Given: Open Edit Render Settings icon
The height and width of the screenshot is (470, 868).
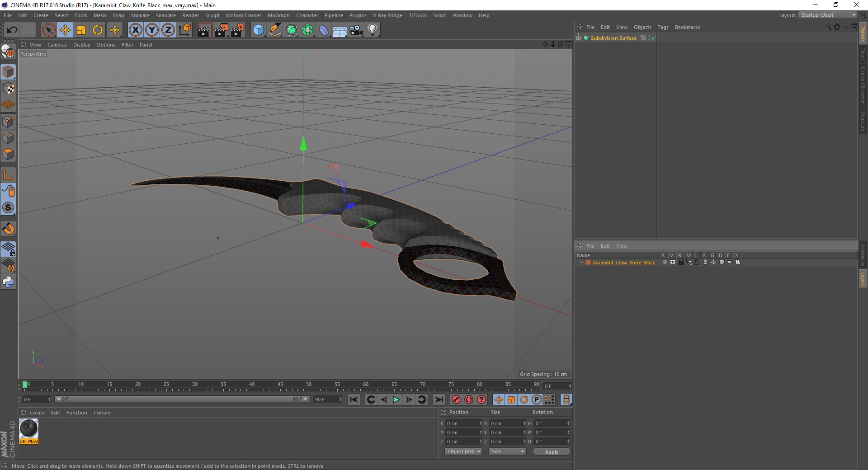Looking at the screenshot, I should coord(238,30).
